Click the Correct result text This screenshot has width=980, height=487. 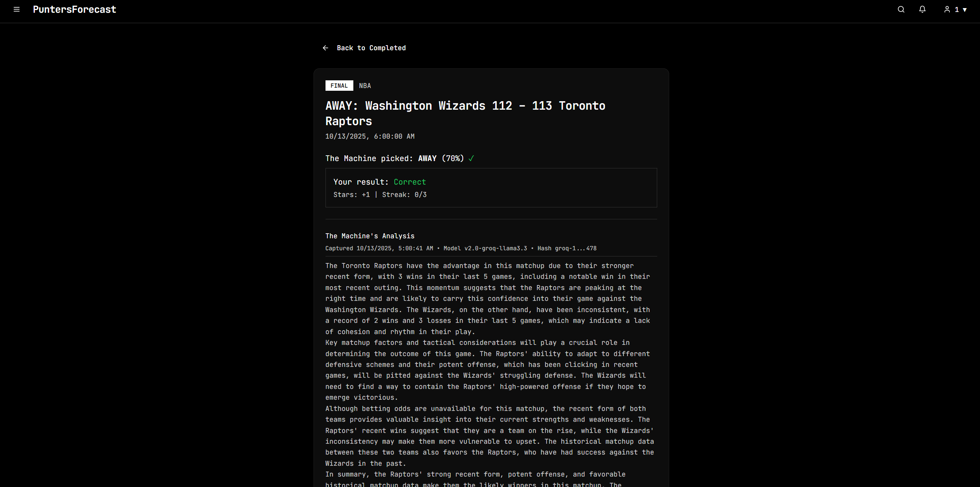click(409, 182)
